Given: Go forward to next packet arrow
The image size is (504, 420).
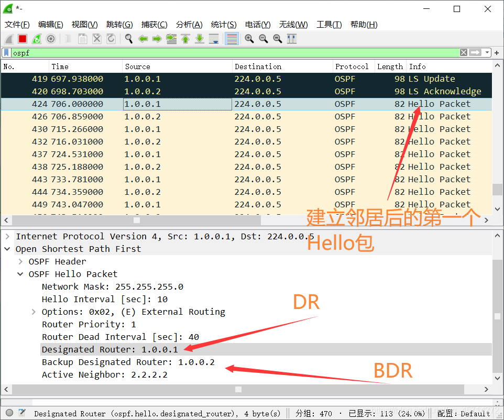Looking at the screenshot, I should click(x=157, y=39).
